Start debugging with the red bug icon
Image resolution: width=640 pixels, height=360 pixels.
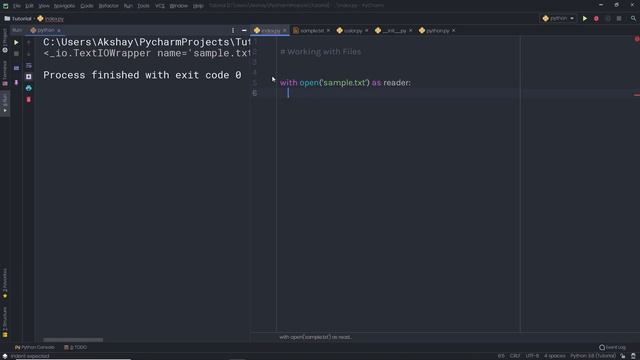pyautogui.click(x=596, y=18)
